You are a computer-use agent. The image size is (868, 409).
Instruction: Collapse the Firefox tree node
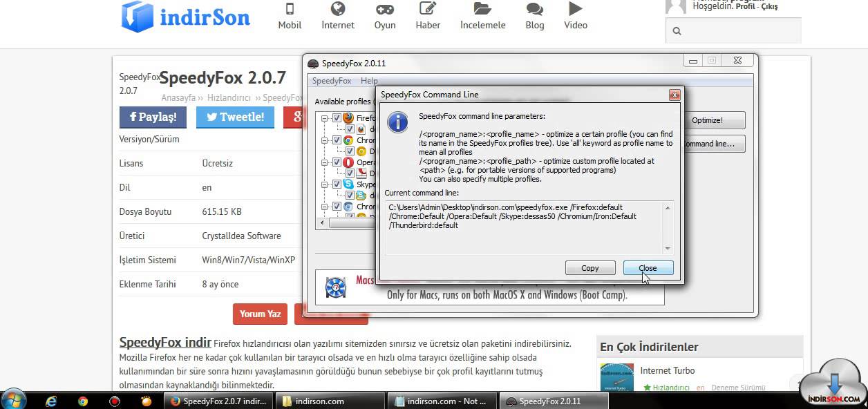pyautogui.click(x=325, y=118)
